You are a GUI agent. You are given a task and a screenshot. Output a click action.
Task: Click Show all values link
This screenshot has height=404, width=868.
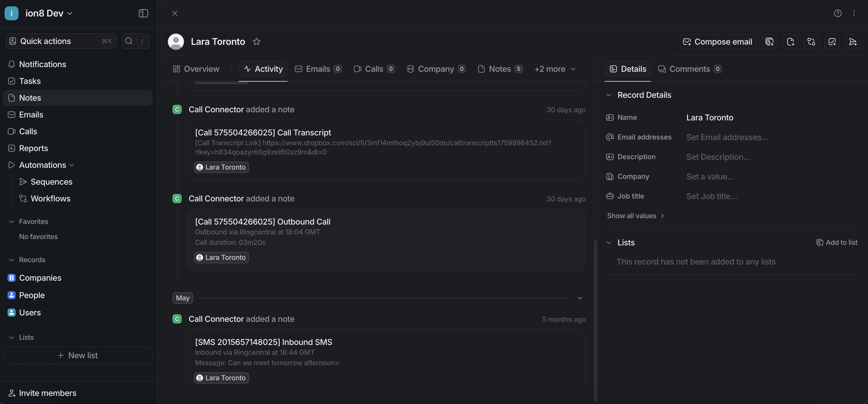(635, 216)
